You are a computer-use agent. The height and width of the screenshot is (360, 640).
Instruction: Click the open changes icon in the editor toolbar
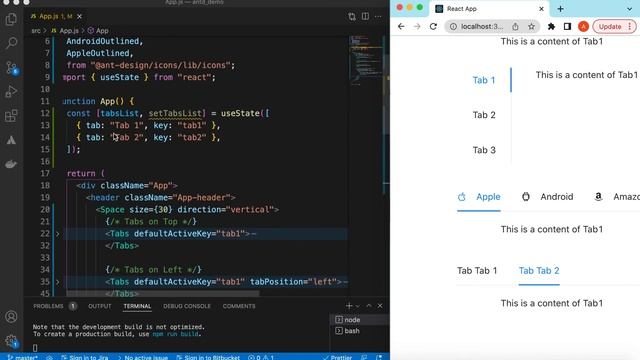(x=352, y=16)
